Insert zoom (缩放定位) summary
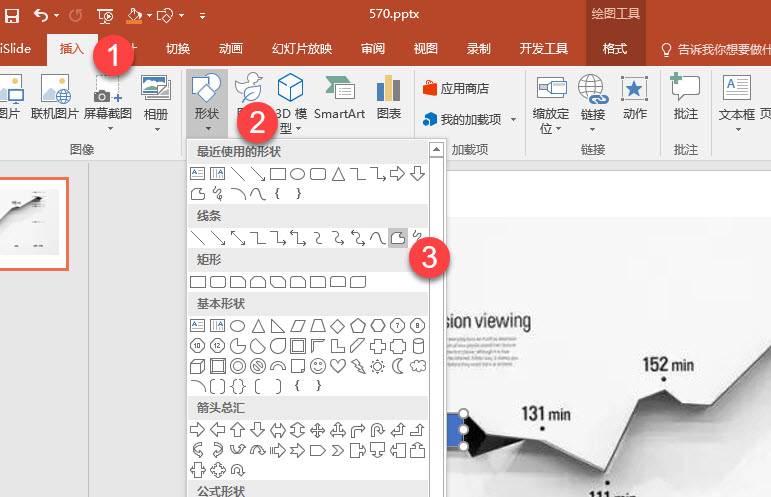 coord(551,104)
